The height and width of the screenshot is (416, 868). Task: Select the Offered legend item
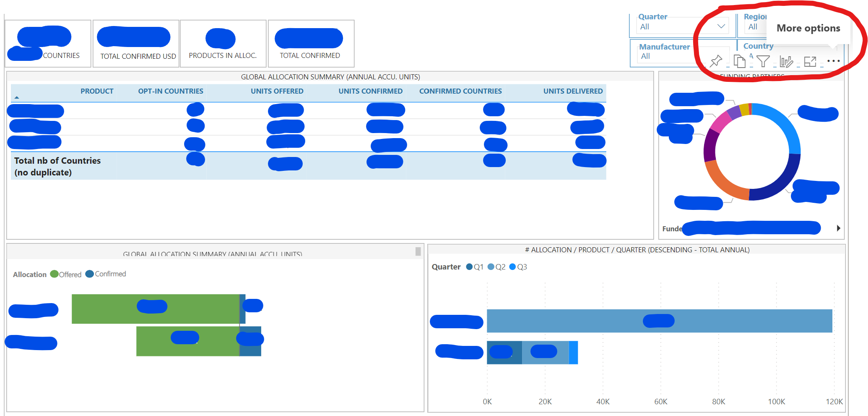click(x=66, y=274)
